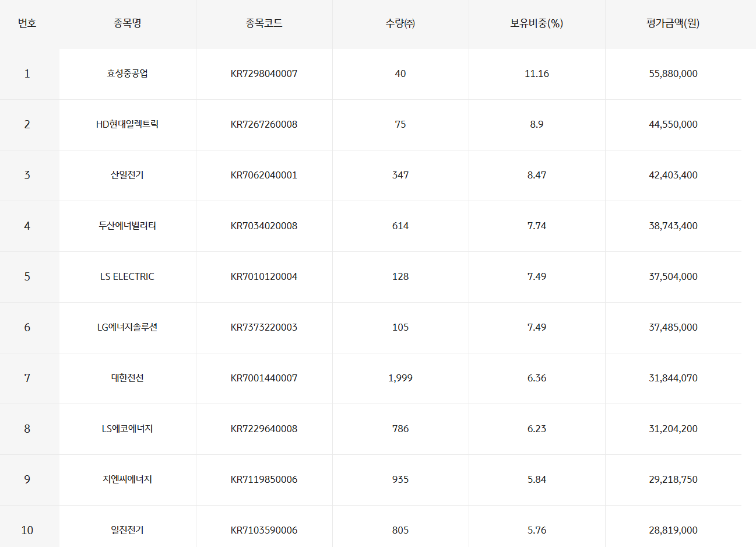
Task: Click valuation amount 29,218,750
Action: pyautogui.click(x=673, y=479)
